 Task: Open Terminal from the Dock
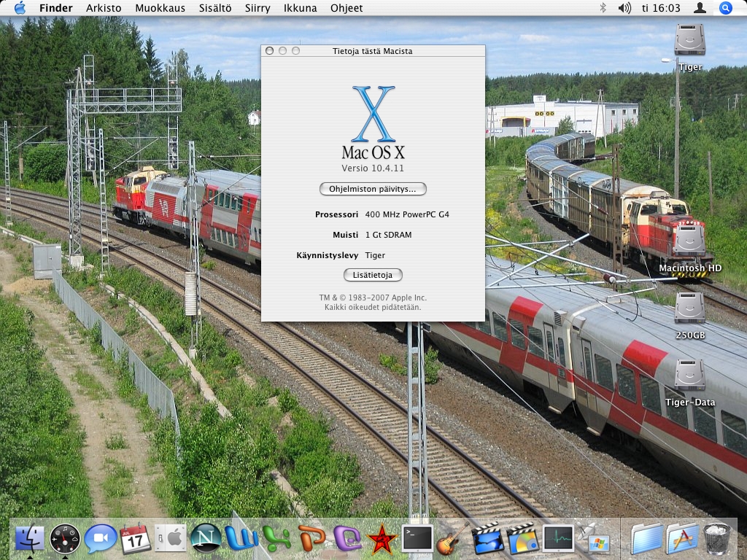click(417, 539)
